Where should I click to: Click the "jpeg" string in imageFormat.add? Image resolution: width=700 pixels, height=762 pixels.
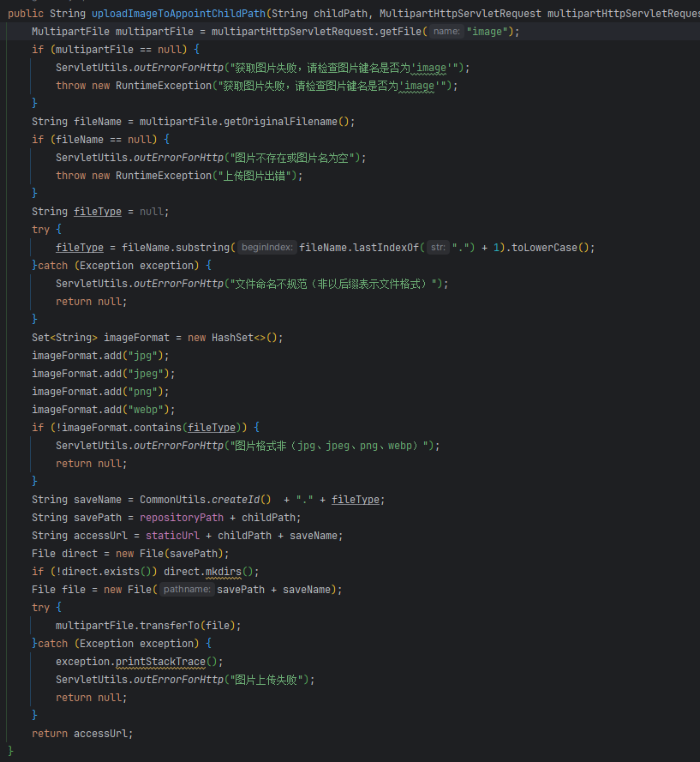[x=146, y=374]
